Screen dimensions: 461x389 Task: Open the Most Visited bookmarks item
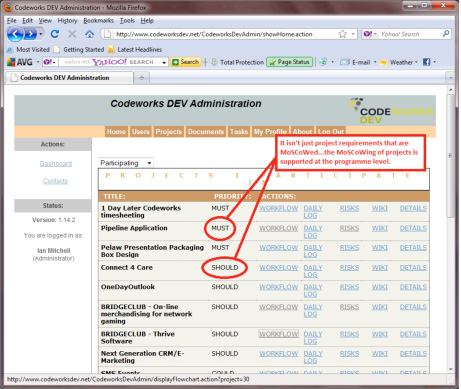28,50
